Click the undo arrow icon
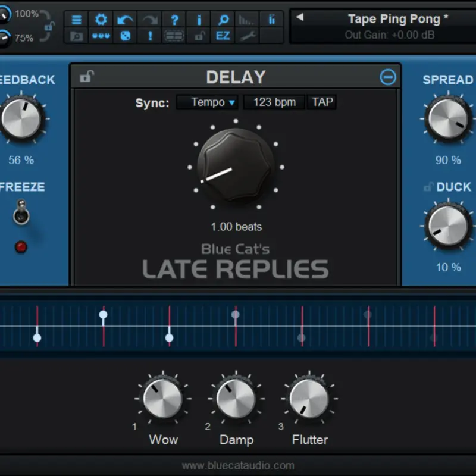This screenshot has height=476, width=476. point(125,20)
